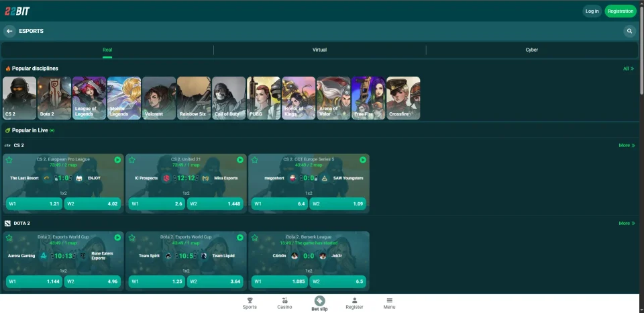Image resolution: width=644 pixels, height=313 pixels.
Task: Select the Valorant discipline tile
Action: 159,98
